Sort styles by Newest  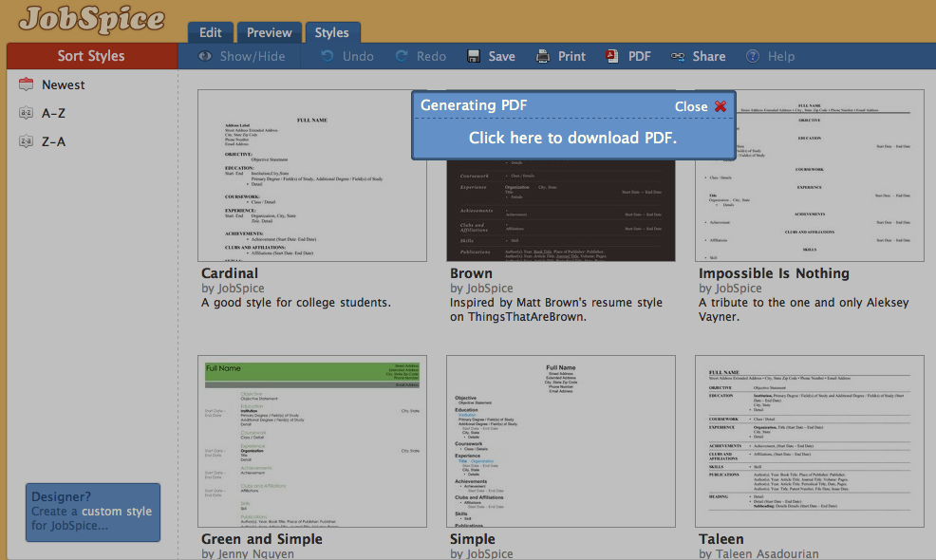tap(64, 84)
